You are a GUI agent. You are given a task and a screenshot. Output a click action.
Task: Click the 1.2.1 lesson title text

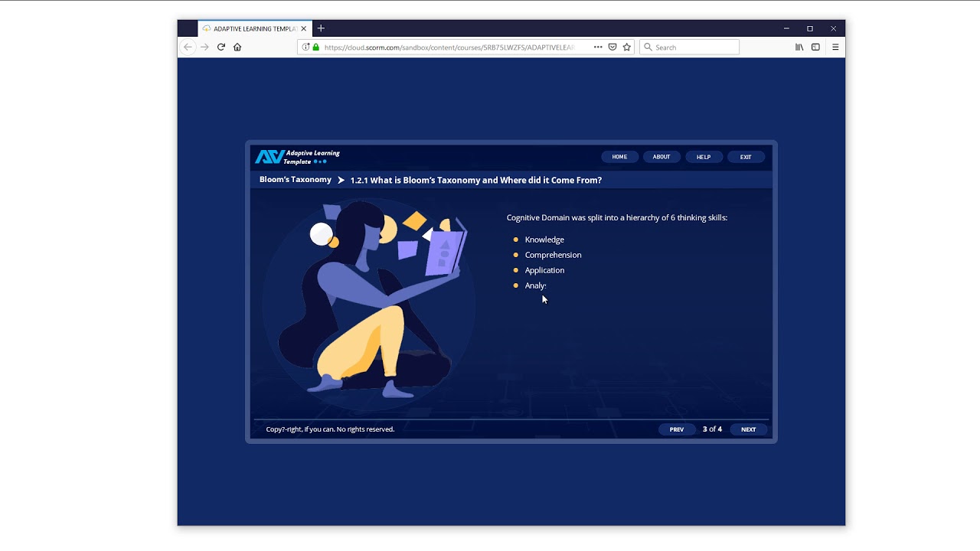click(476, 180)
